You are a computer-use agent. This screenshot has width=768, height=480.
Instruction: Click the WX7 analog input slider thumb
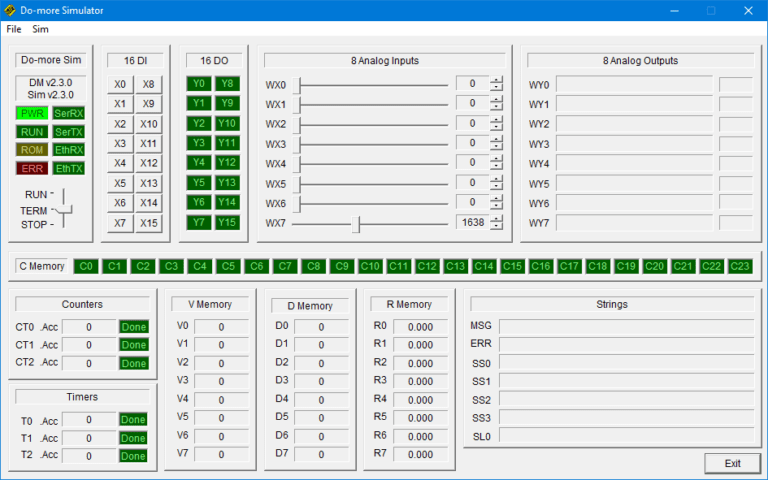tap(356, 224)
